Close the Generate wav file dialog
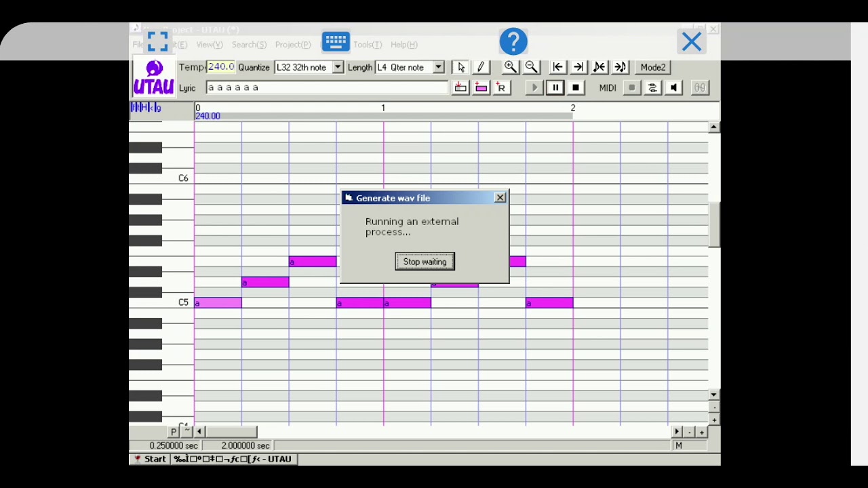This screenshot has width=868, height=488. [500, 197]
